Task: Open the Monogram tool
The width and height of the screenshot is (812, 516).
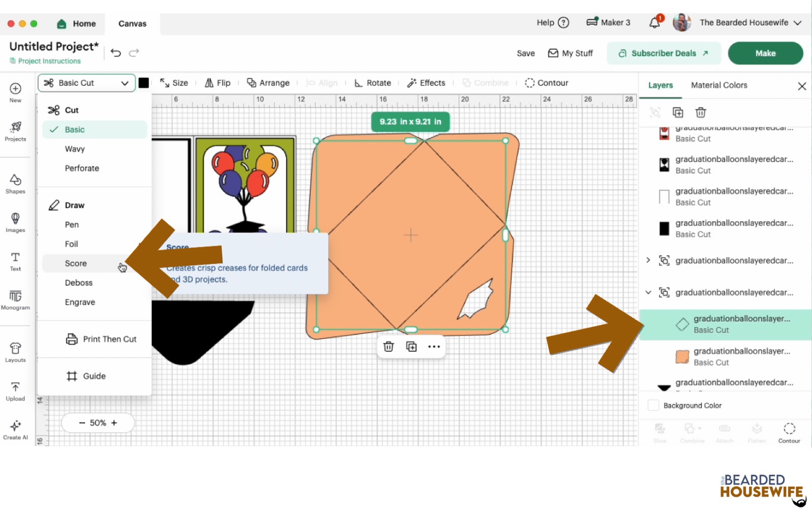Action: coord(15,300)
